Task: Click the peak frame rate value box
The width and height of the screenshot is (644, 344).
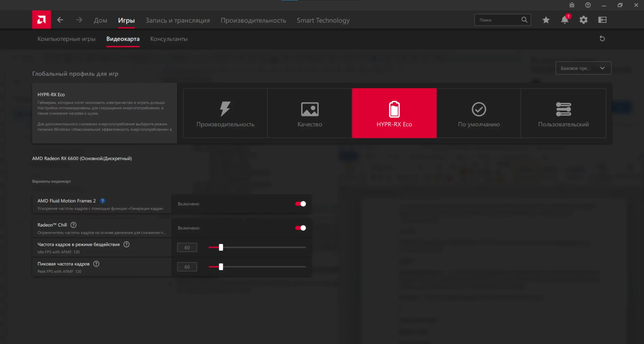Action: (187, 267)
